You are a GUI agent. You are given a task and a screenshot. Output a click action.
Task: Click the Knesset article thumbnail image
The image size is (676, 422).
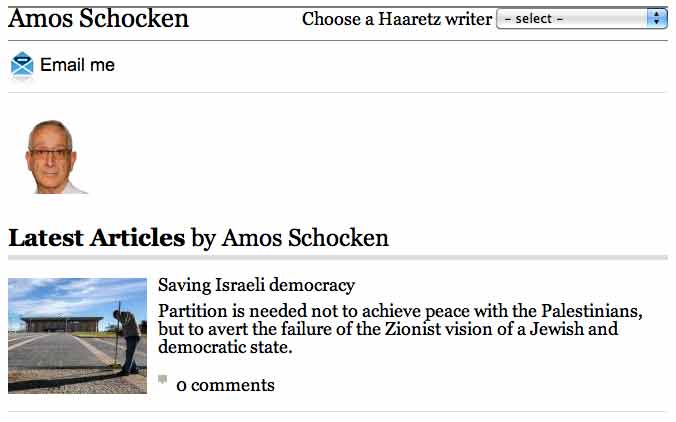pyautogui.click(x=77, y=335)
